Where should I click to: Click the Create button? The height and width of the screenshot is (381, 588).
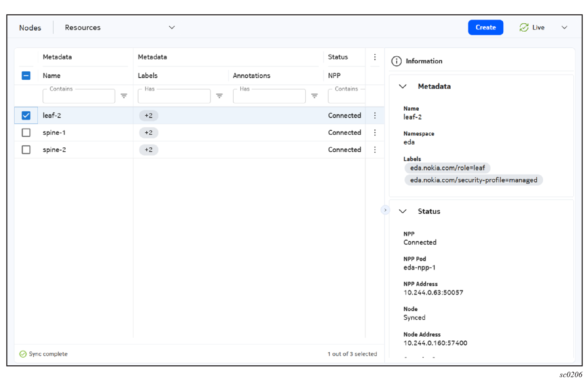point(485,27)
